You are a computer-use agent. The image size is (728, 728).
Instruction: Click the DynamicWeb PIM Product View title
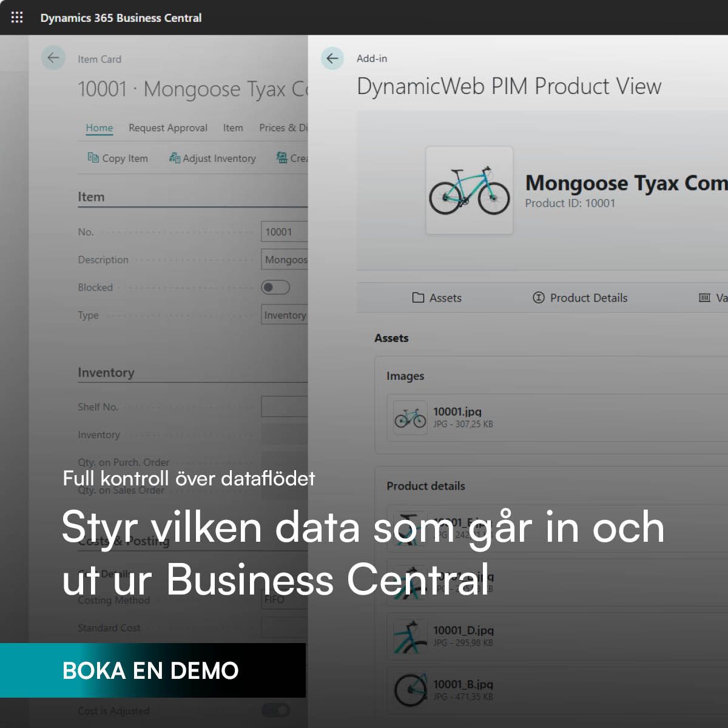click(509, 87)
